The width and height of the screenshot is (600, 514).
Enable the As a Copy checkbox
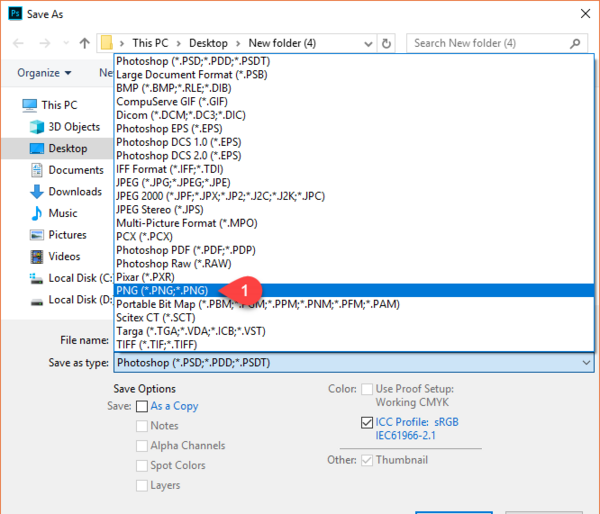point(142,406)
